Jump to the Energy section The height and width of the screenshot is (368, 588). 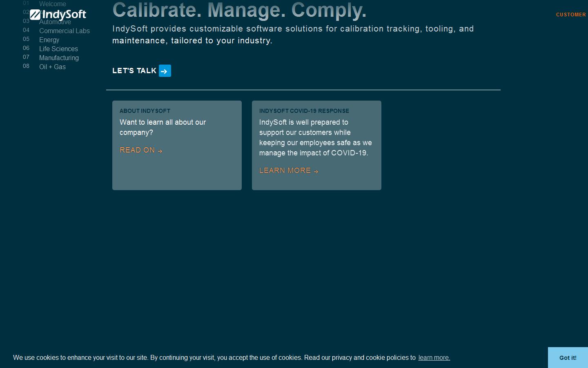(49, 40)
